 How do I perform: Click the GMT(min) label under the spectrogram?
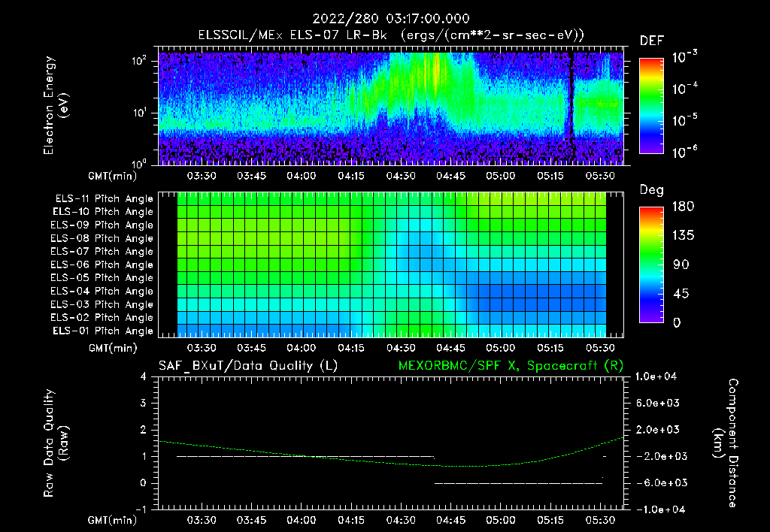pyautogui.click(x=113, y=176)
